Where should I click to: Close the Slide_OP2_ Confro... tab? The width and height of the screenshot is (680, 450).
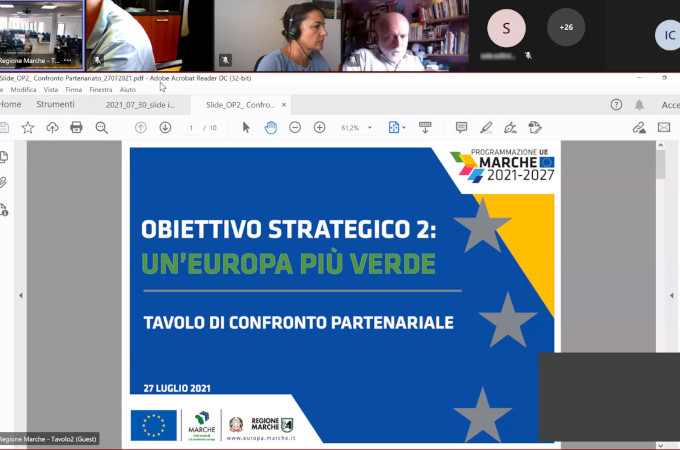[x=284, y=105]
